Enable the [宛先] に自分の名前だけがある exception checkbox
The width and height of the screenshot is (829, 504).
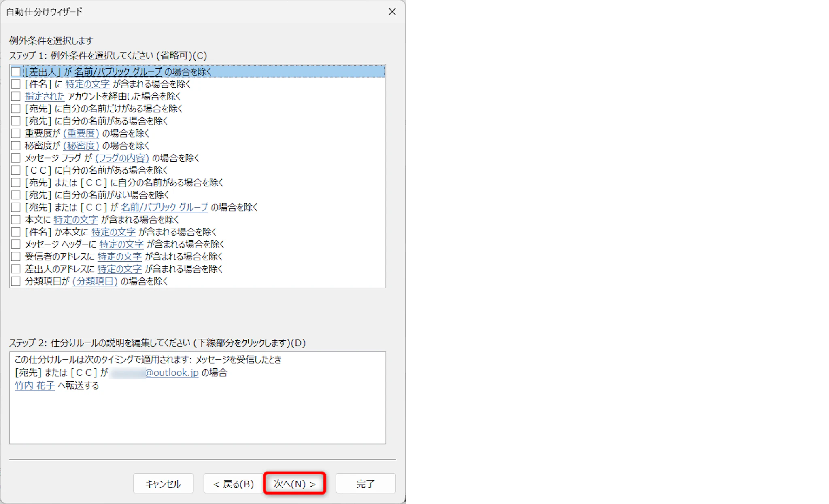[16, 109]
